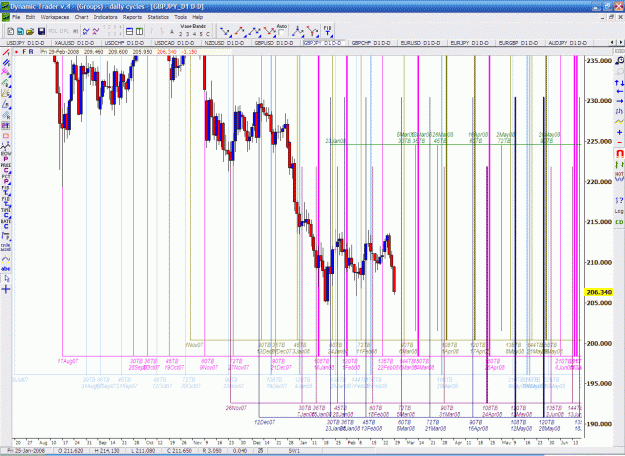Viewport: 625px width, 456px height.
Task: Switch to the EURJPY D1D-D chart tab
Action: [470, 43]
